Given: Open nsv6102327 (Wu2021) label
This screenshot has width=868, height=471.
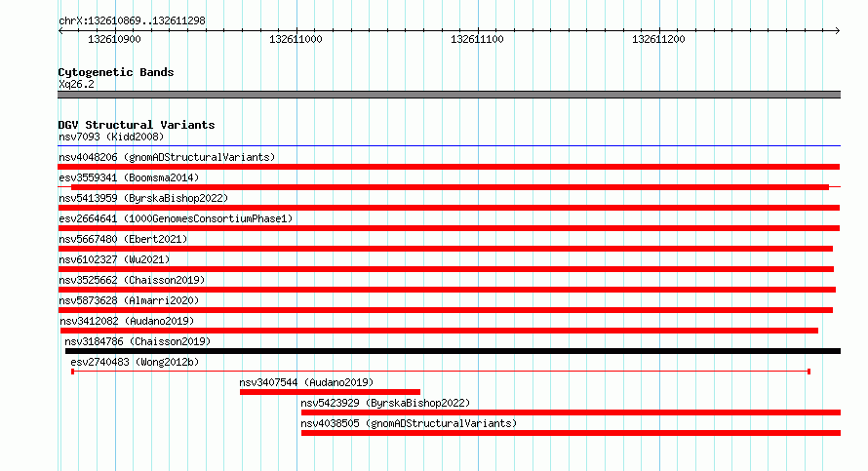Looking at the screenshot, I should pos(114,259).
